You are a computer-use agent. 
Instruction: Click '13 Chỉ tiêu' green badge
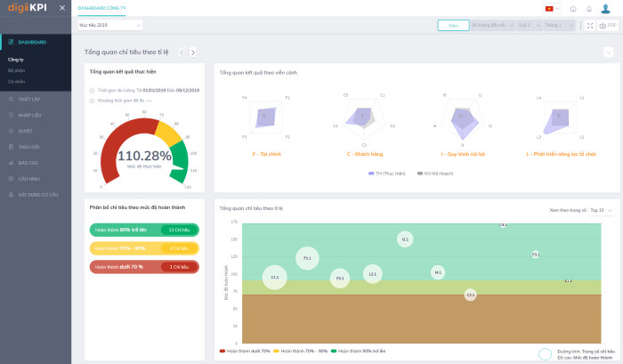click(179, 230)
